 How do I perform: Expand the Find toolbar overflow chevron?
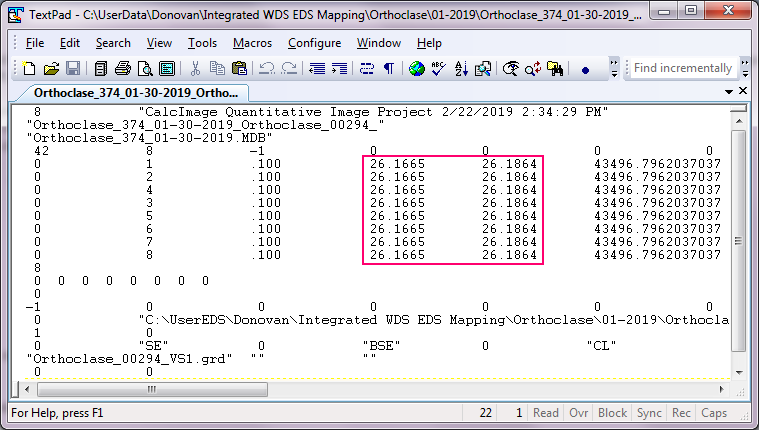745,69
